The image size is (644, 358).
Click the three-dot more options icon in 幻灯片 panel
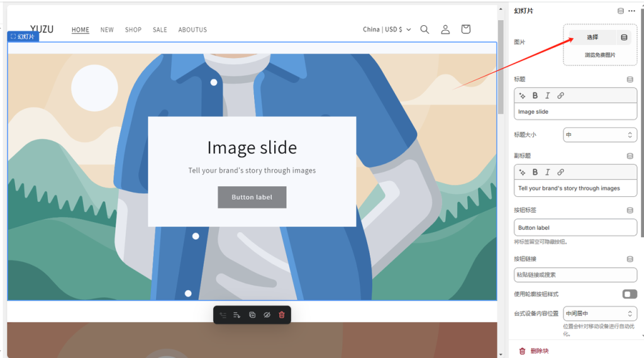[631, 11]
